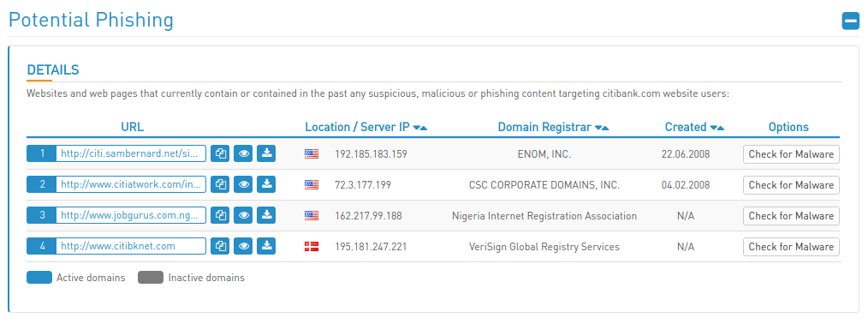Preview jobgurus.com.ng with eye icon
This screenshot has height=324, width=868.
244,215
